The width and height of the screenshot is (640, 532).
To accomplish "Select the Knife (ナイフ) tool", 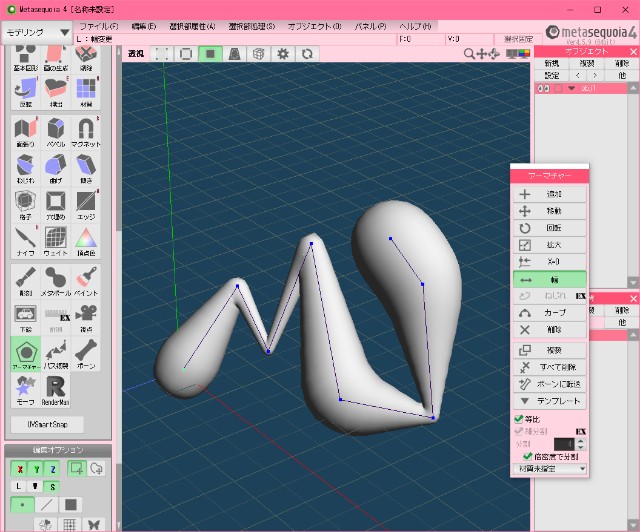I will click(x=25, y=241).
